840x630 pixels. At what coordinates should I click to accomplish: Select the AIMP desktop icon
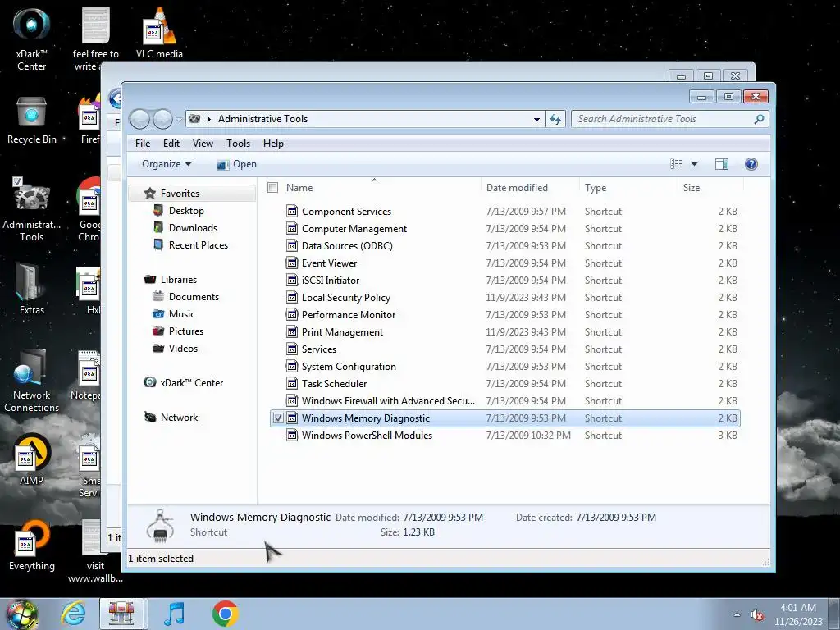point(32,459)
